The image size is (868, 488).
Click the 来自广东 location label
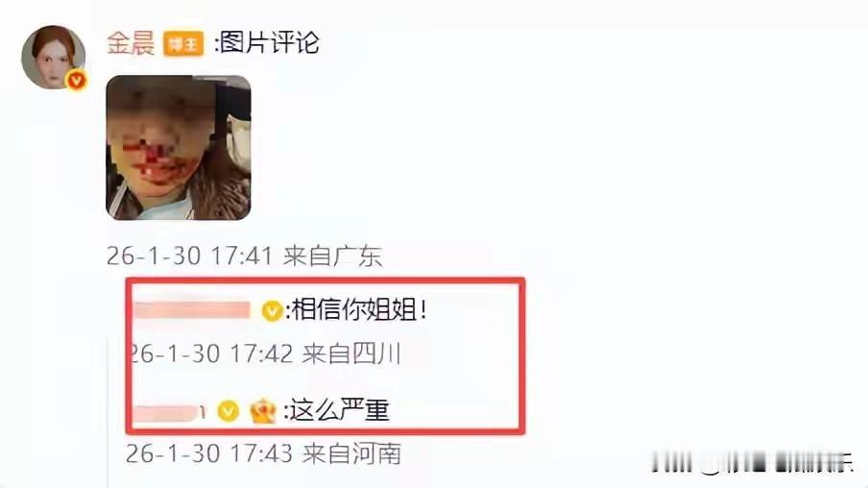[333, 256]
